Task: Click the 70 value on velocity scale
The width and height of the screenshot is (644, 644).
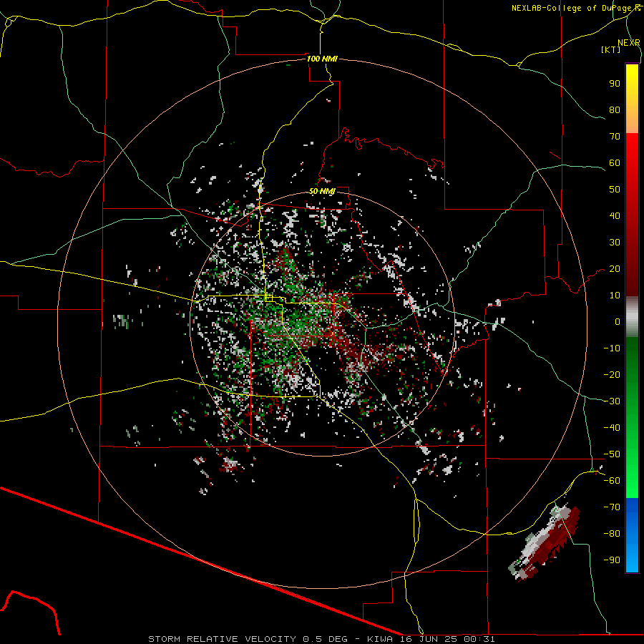Action: [615, 137]
